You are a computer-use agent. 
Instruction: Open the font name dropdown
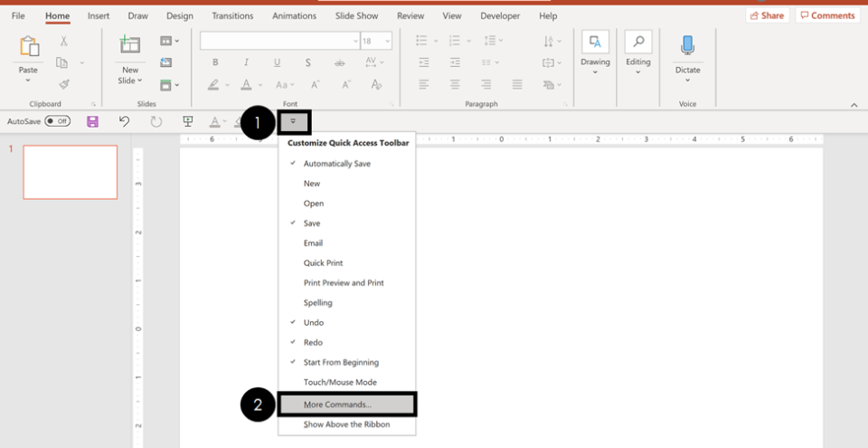point(355,42)
